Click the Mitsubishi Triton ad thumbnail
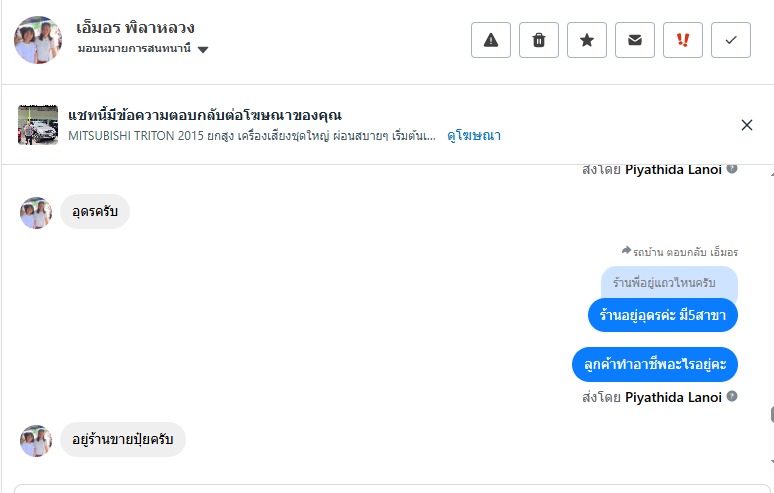The image size is (774, 493). point(38,125)
